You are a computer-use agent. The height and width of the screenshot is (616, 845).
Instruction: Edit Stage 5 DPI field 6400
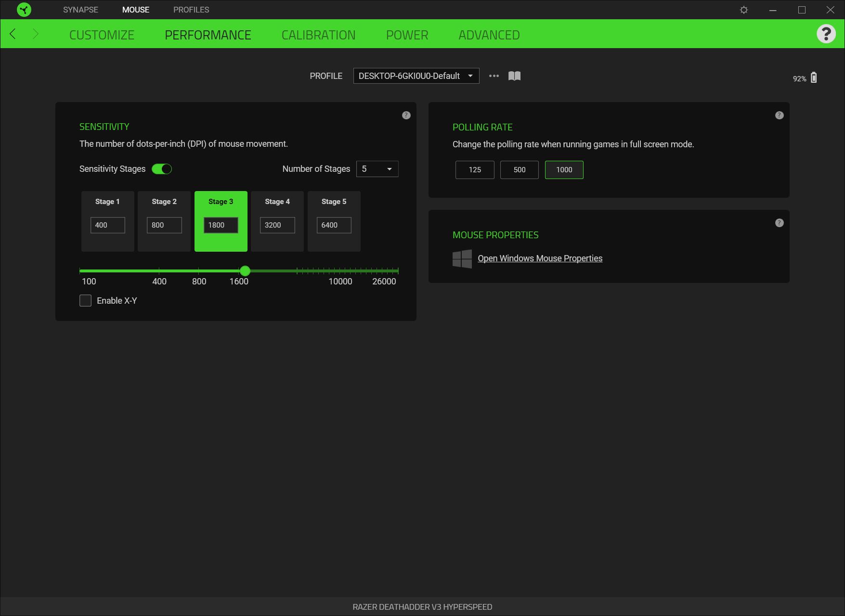tap(334, 225)
